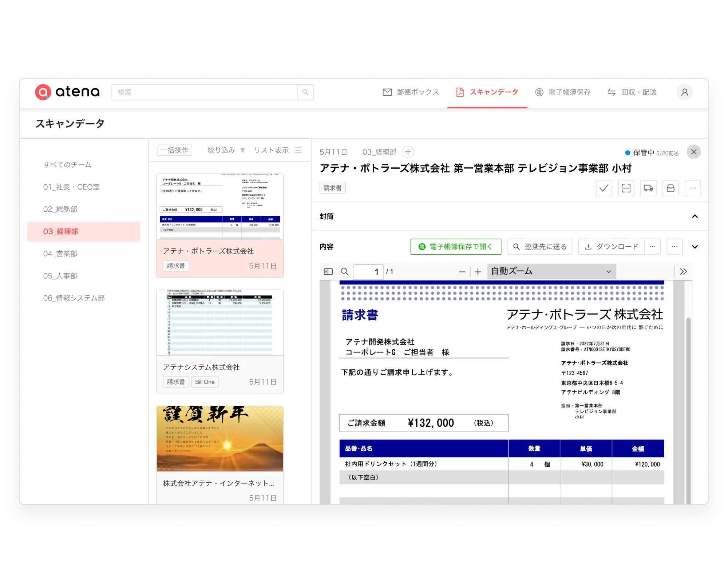Find in document magnifier icon
The height and width of the screenshot is (582, 728).
click(x=344, y=272)
